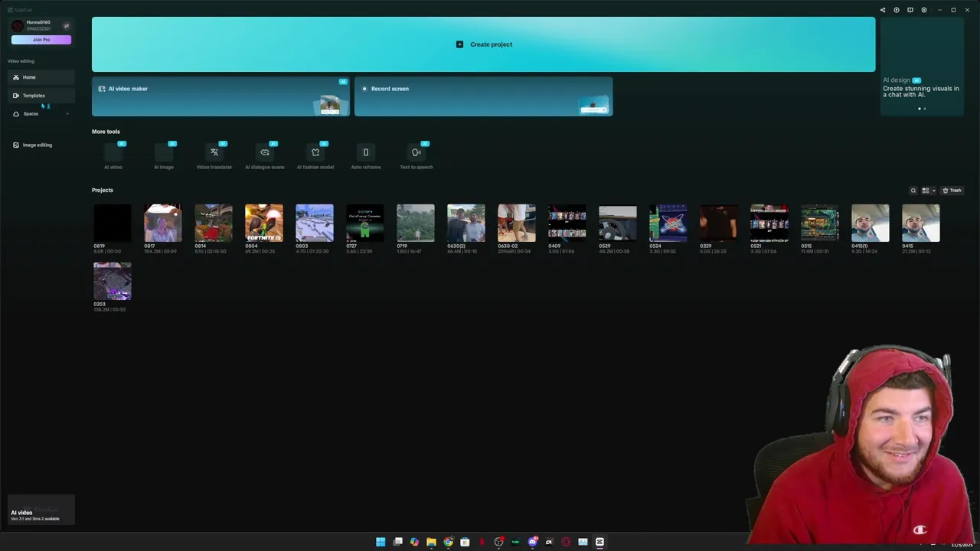Viewport: 980px width, 551px height.
Task: Open the Windows Start menu
Action: 381,542
